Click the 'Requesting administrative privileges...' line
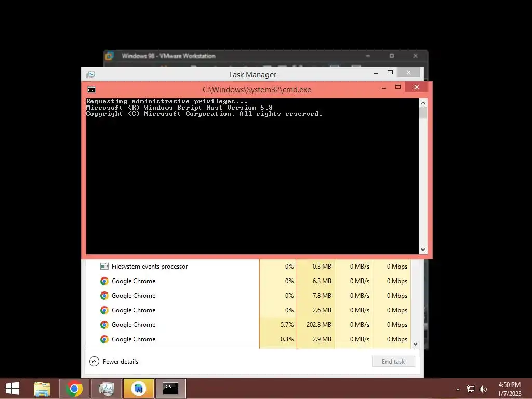This screenshot has height=399, width=532. click(167, 101)
